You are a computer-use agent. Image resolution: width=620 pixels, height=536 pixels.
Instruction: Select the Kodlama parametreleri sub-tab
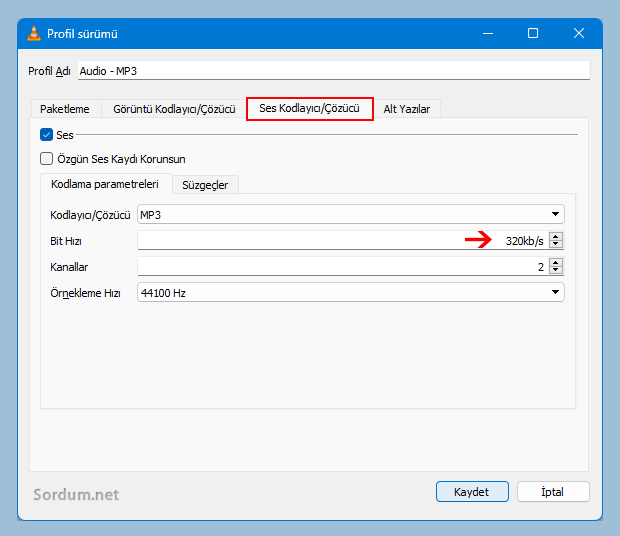tap(105, 184)
